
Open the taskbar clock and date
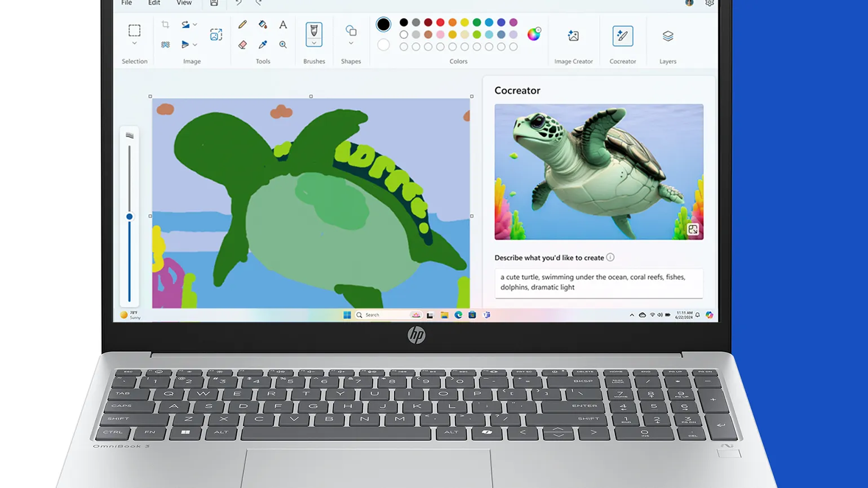coord(684,315)
